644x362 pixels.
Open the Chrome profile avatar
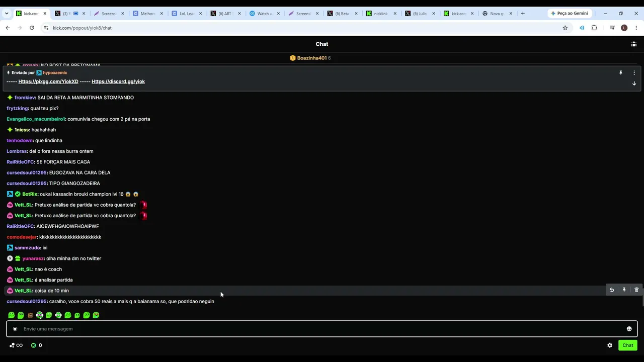click(624, 28)
